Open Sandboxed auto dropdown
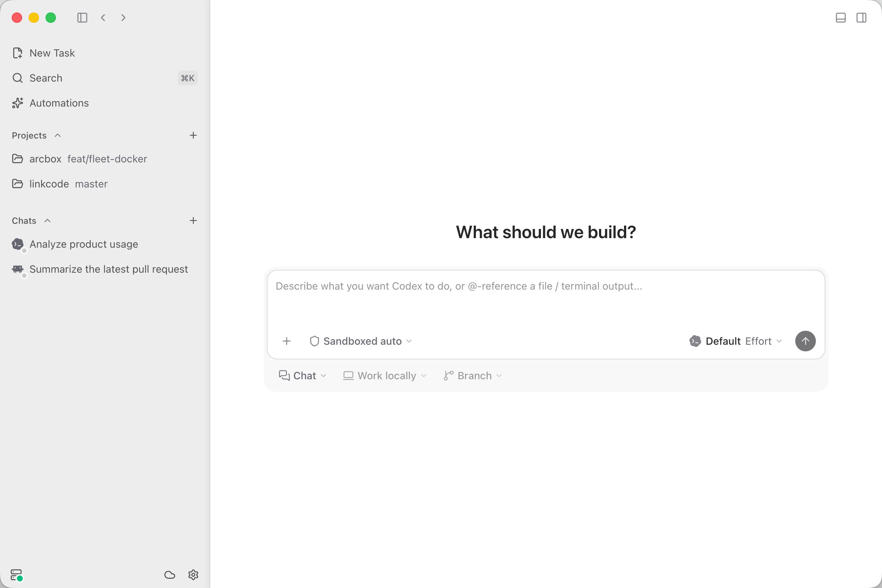 point(361,341)
